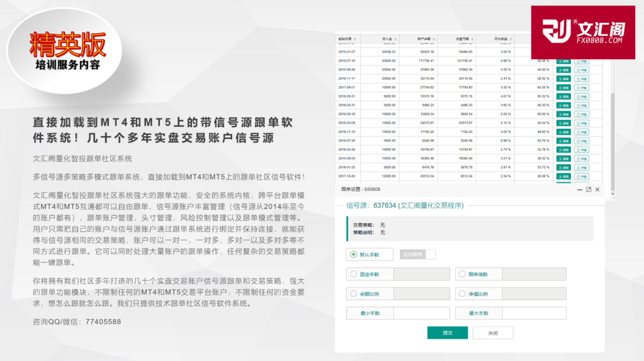Click profit cell 141756.41
Image resolution: width=644 pixels, height=361 pixels.
pos(464,61)
